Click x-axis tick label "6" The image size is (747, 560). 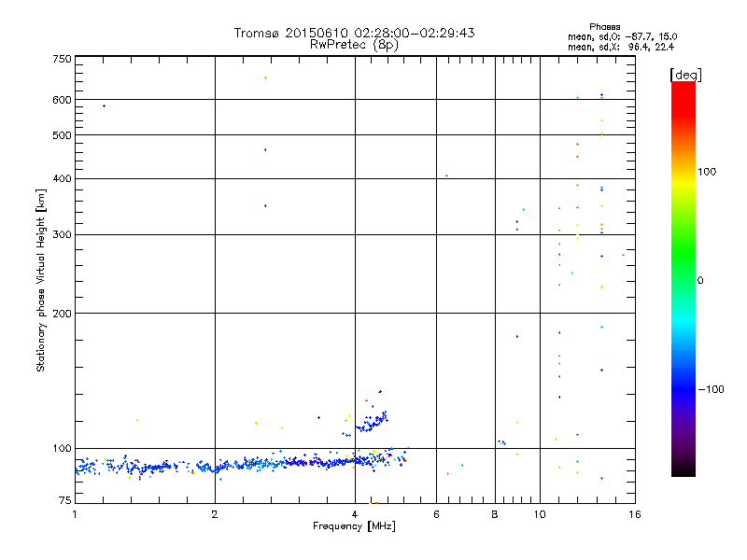point(436,514)
